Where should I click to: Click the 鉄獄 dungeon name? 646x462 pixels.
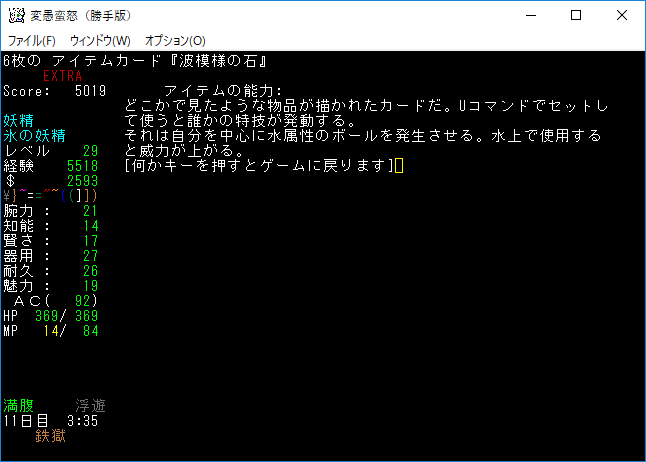tap(50, 436)
